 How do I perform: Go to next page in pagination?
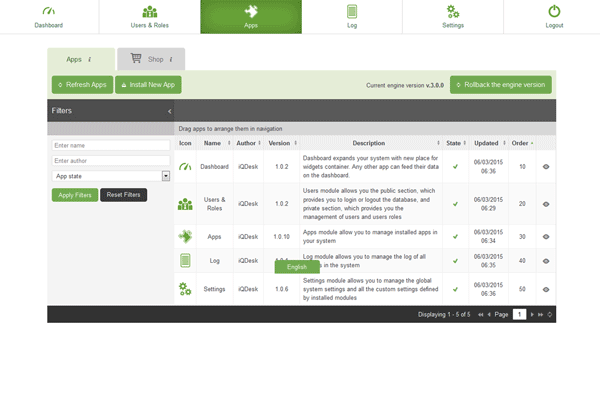(x=531, y=314)
